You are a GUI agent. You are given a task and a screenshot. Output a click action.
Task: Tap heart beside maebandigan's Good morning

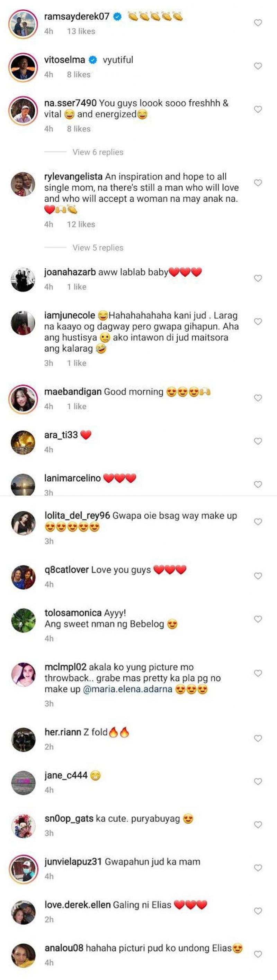click(258, 398)
